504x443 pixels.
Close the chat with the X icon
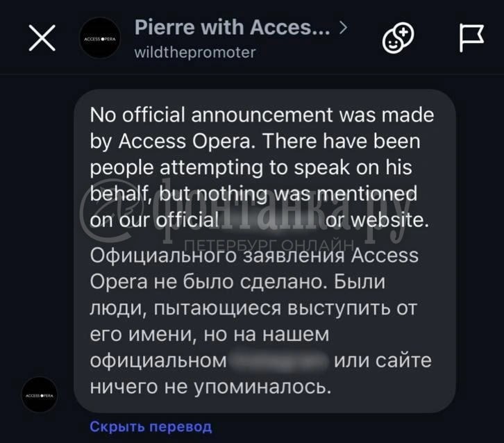tap(42, 38)
